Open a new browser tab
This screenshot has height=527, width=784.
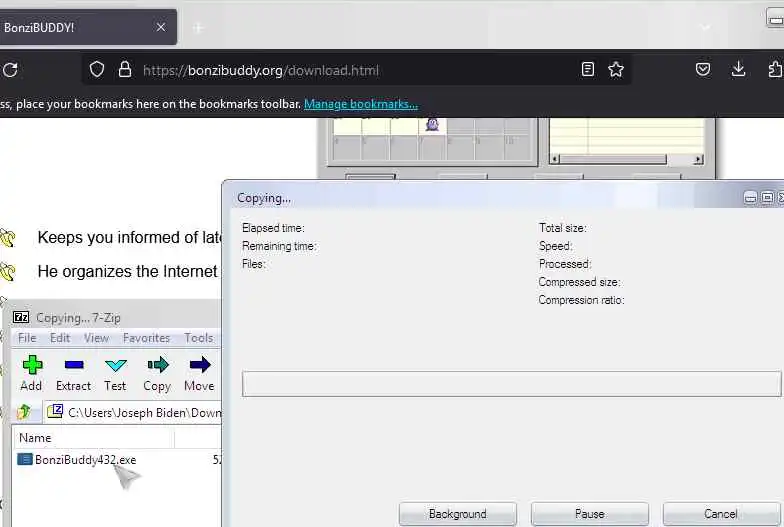(198, 28)
